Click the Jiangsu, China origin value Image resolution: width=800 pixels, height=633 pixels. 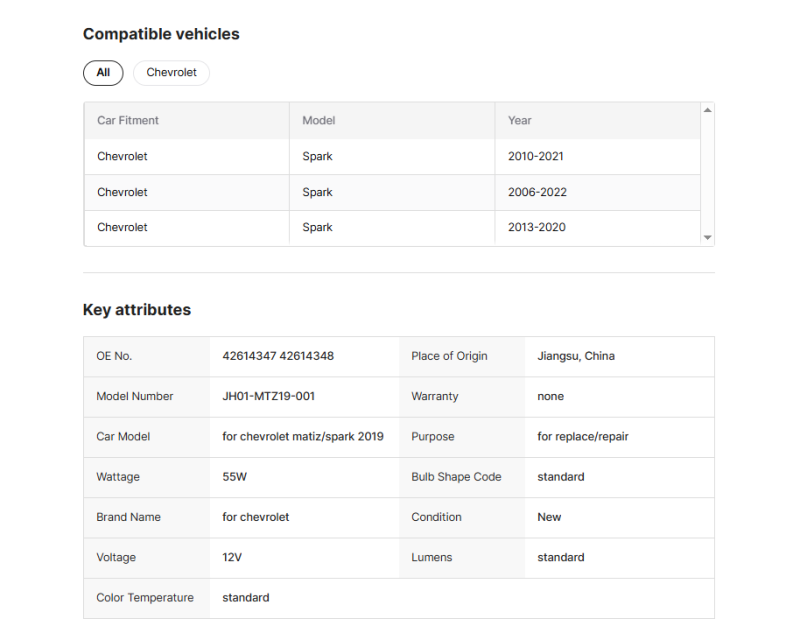[x=576, y=356]
